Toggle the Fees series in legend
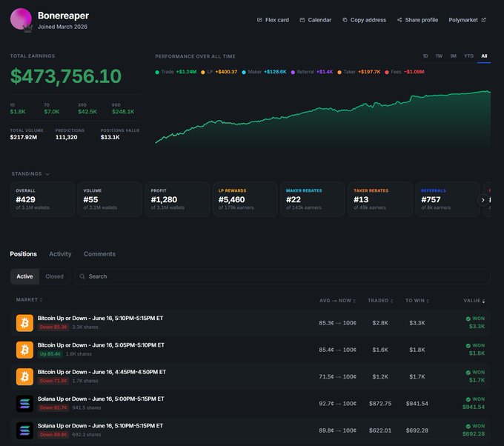 click(x=405, y=72)
